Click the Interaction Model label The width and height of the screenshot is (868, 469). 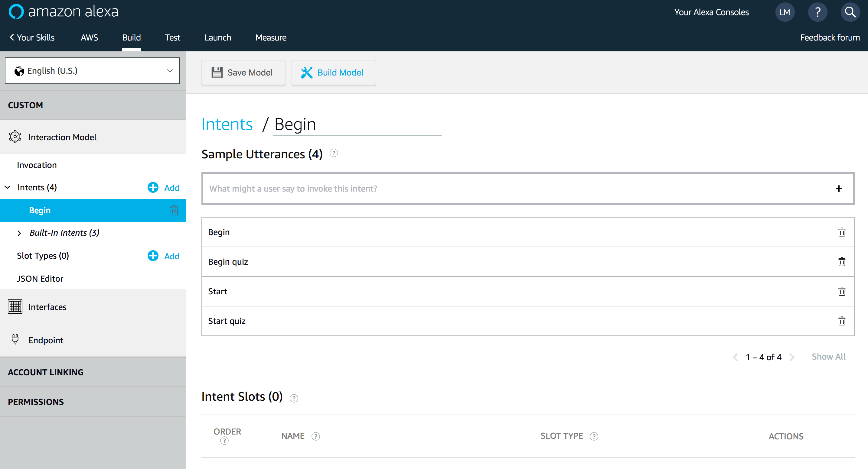click(x=62, y=137)
